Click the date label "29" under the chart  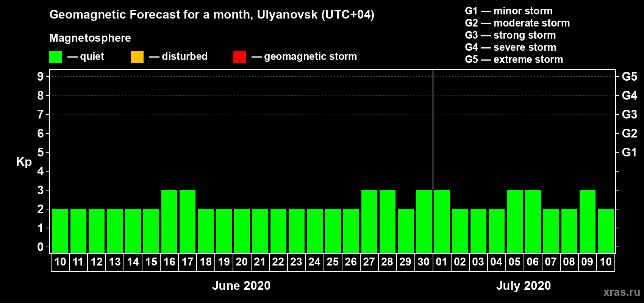(x=405, y=262)
